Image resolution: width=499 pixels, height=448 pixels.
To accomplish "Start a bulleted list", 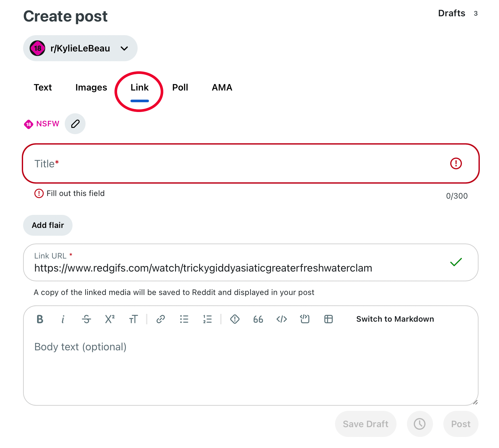I will click(x=184, y=319).
